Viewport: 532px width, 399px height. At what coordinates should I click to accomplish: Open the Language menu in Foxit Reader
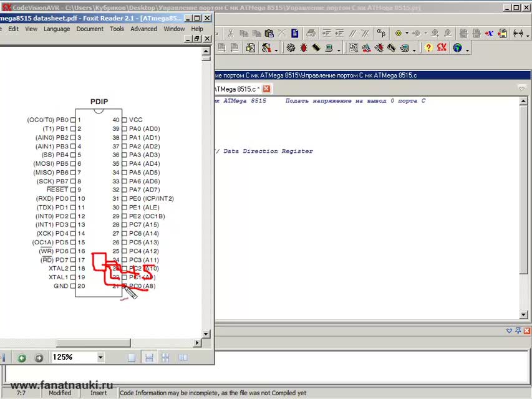tap(57, 29)
